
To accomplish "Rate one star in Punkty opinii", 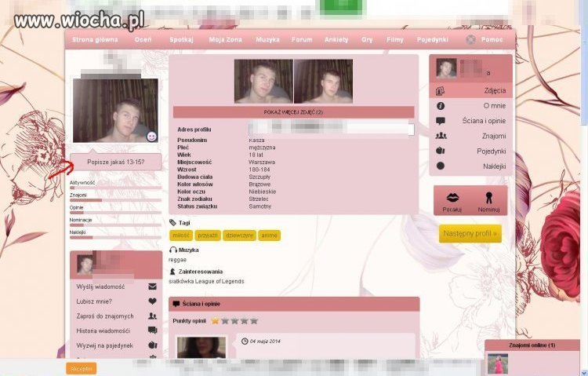I will coord(216,321).
